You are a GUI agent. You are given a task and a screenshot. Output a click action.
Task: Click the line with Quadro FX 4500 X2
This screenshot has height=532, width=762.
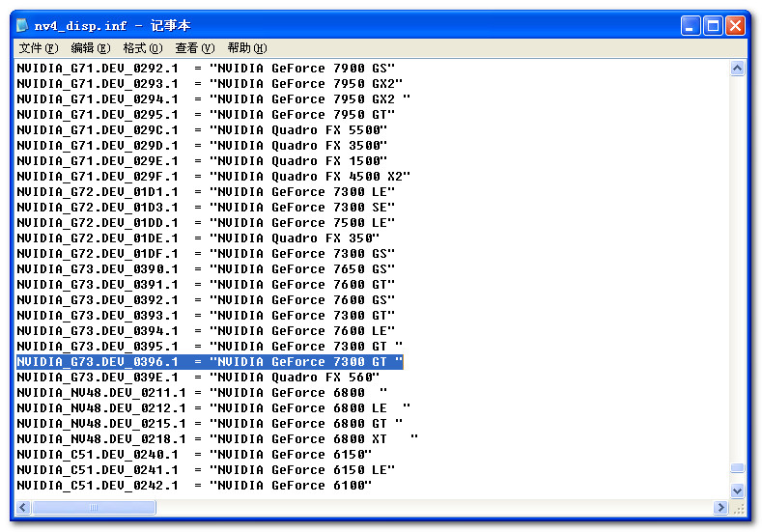point(213,177)
